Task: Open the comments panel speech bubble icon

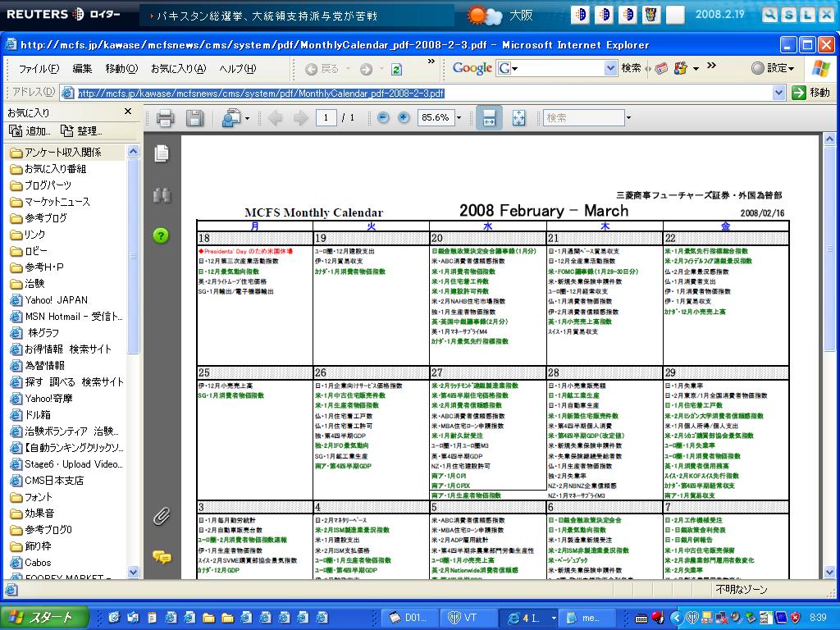Action: [x=162, y=557]
